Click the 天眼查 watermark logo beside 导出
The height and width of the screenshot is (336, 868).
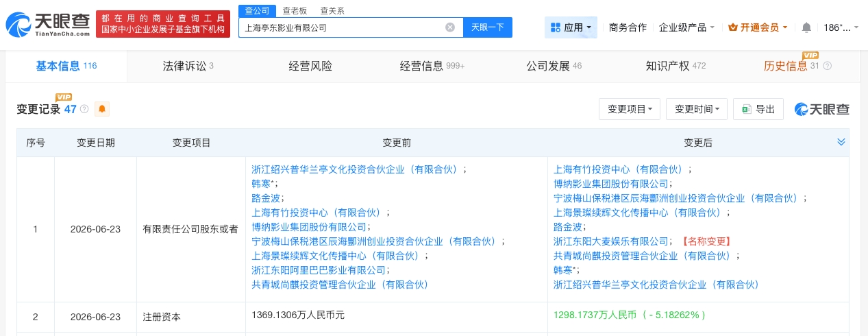[821, 109]
